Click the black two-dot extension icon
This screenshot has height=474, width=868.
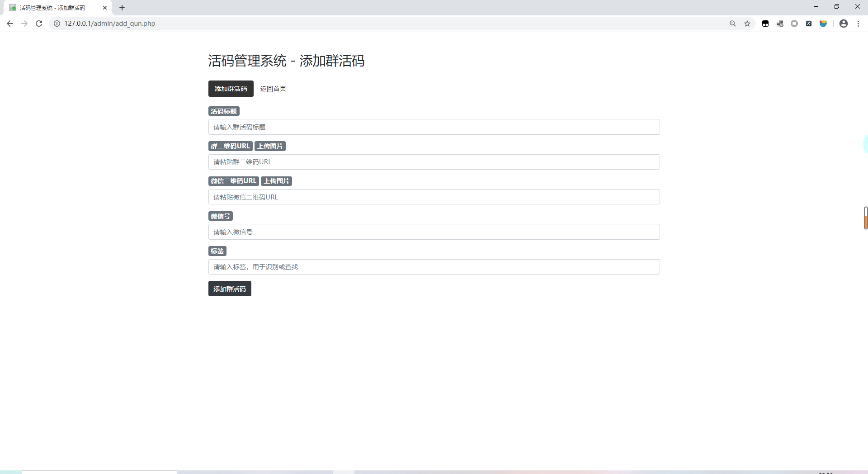coord(765,24)
